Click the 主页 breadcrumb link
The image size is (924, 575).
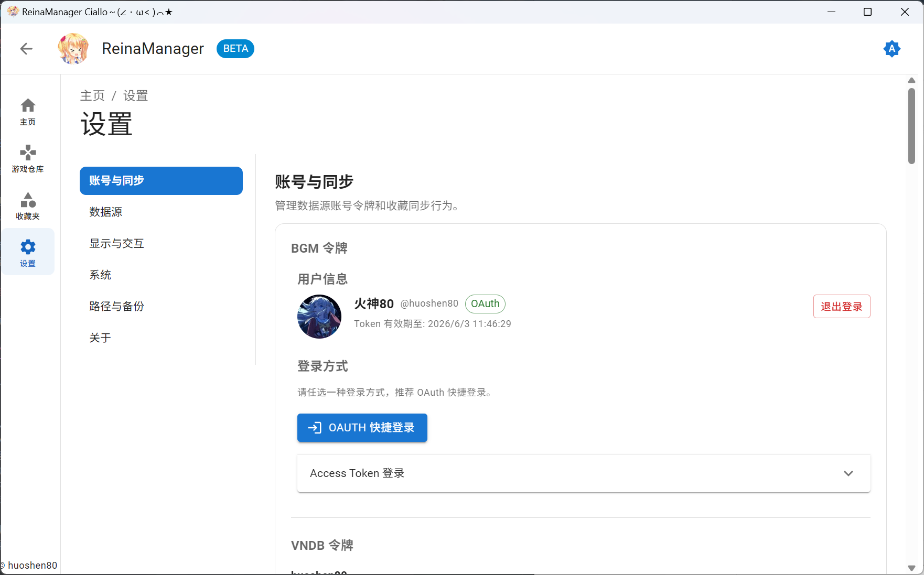(93, 96)
